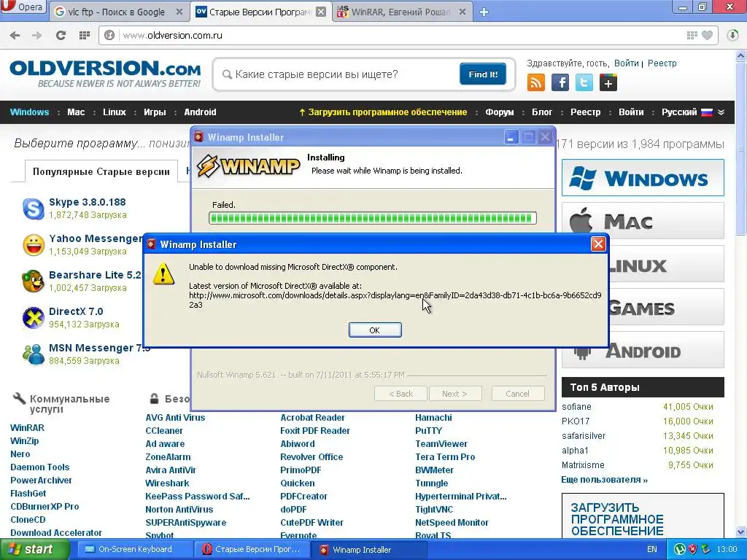Open the TeamViewer link

tap(441, 444)
